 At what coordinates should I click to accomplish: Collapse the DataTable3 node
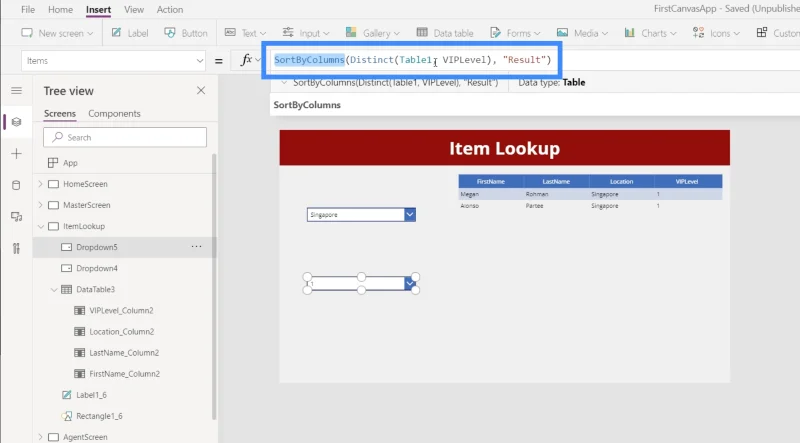[54, 289]
